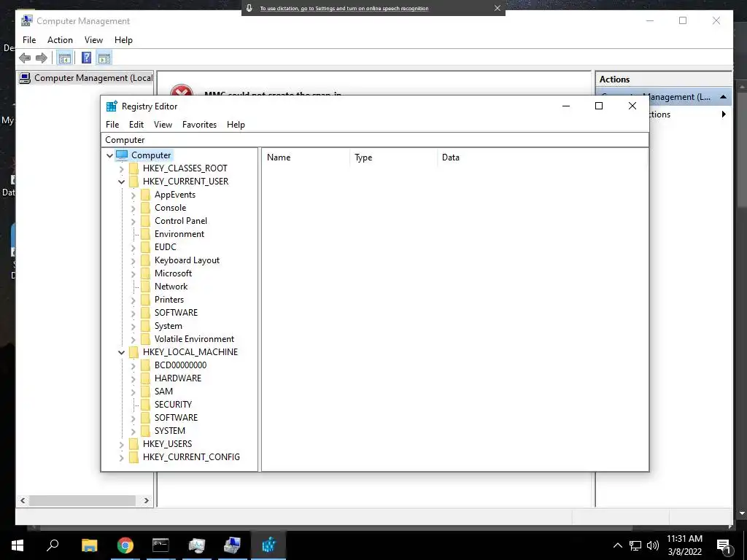Open Registry Editor Favorites menu

pos(200,125)
